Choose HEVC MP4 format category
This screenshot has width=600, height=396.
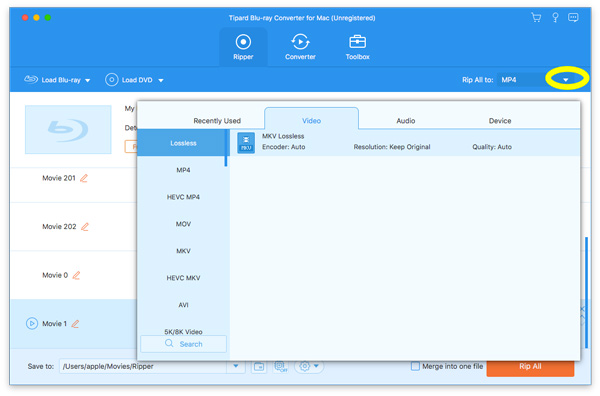tap(183, 197)
